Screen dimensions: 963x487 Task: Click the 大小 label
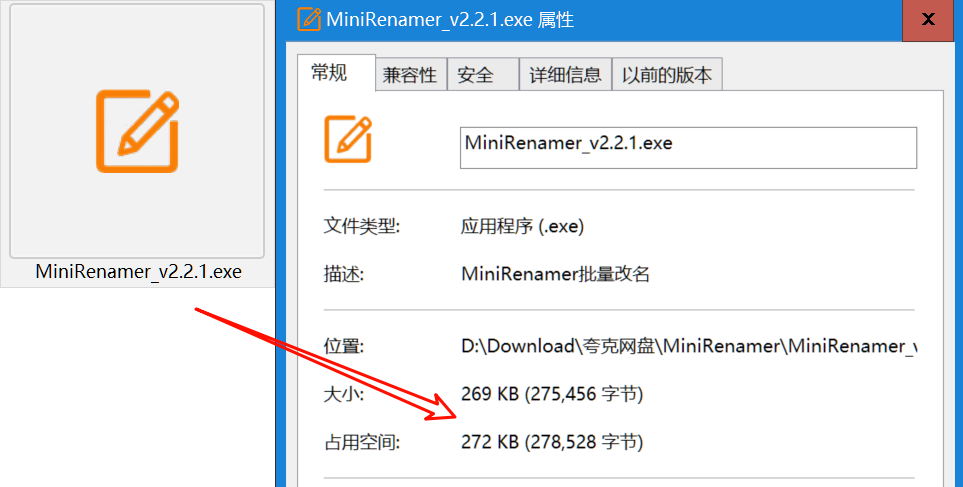point(344,394)
